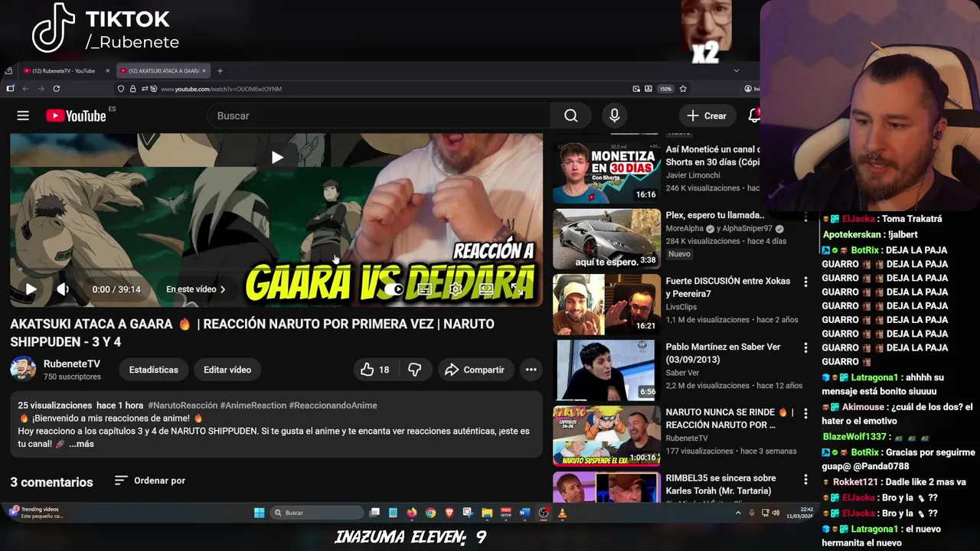Toggle the autoplay switch in the player
980x551 pixels.
coord(393,289)
